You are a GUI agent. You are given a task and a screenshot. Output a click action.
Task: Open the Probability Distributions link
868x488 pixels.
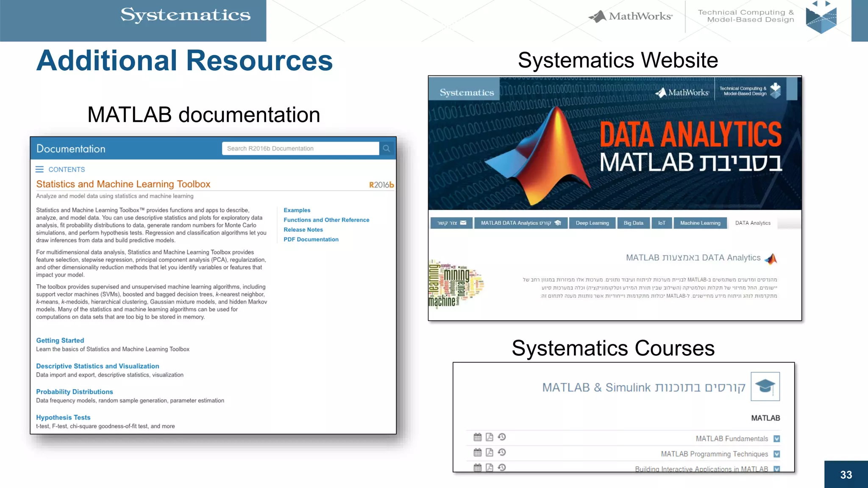(75, 392)
